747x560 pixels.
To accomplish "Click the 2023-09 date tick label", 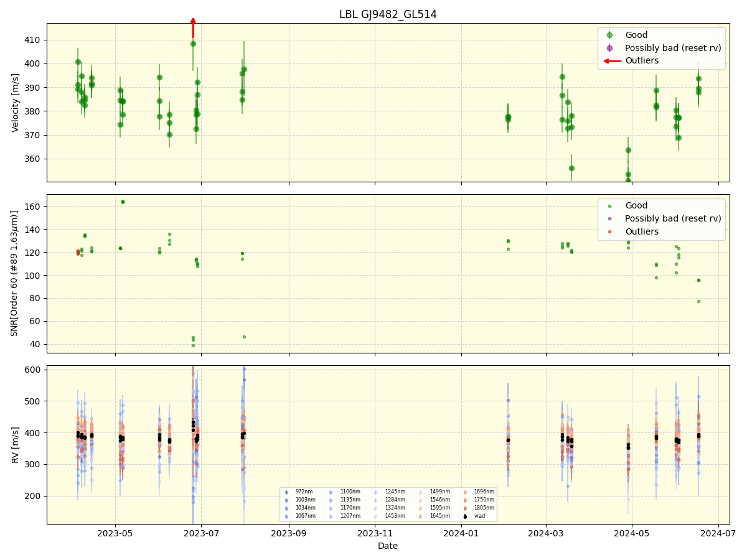I will 289,533.
